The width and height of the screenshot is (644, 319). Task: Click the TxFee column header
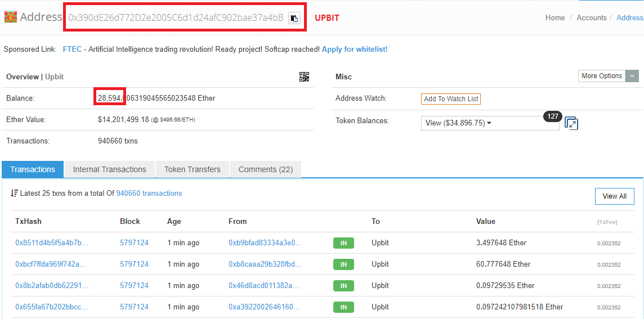click(607, 222)
